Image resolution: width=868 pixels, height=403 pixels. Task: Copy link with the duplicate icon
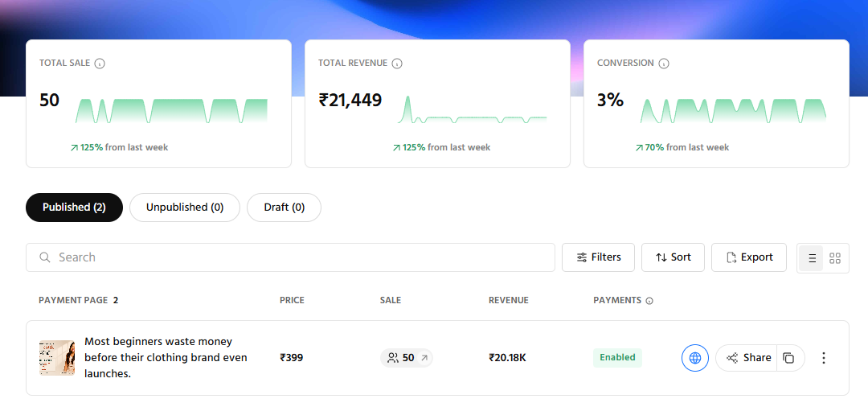tap(789, 357)
